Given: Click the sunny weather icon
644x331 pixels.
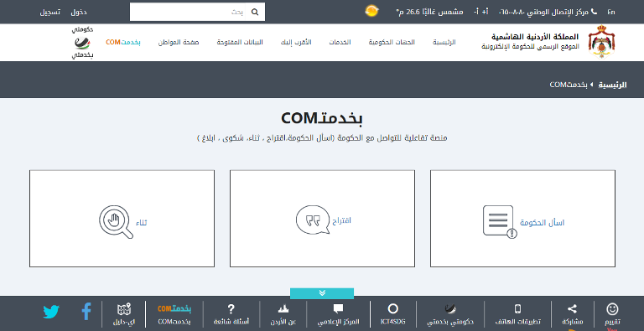Looking at the screenshot, I should click(x=371, y=11).
